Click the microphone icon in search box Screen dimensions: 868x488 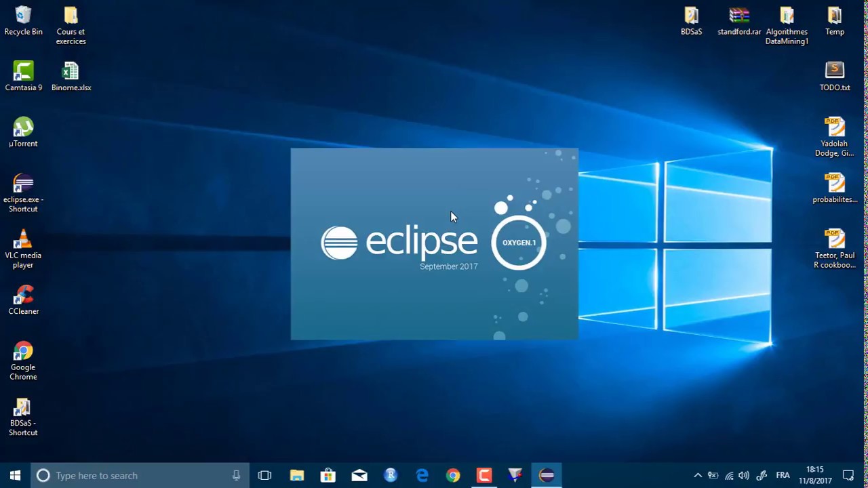236,475
